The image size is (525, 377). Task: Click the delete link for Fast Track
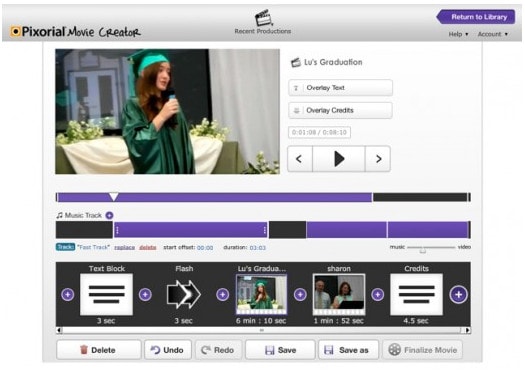(148, 247)
